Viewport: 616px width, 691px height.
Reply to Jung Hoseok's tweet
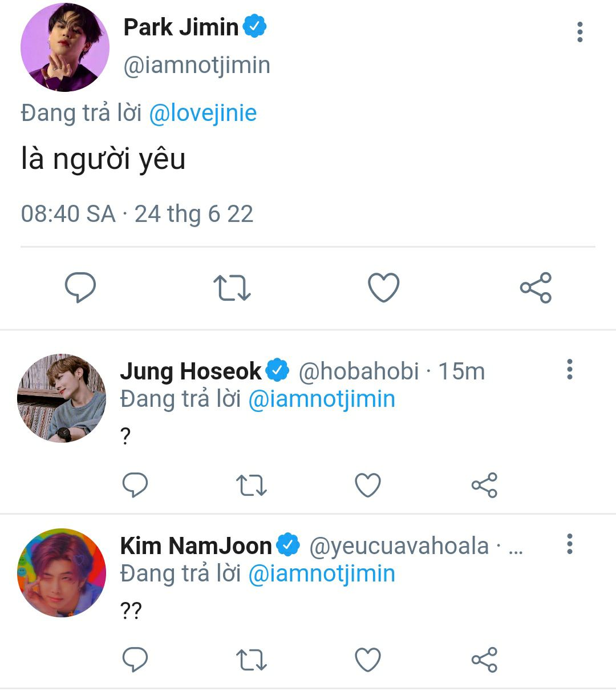[135, 486]
